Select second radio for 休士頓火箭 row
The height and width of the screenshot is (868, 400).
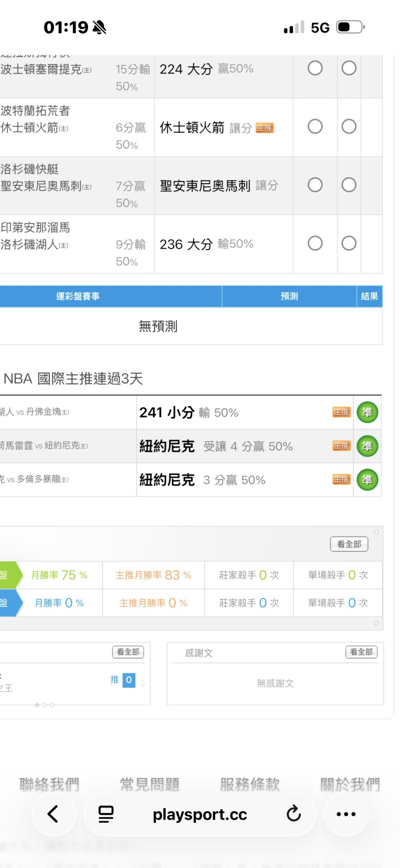point(349,126)
